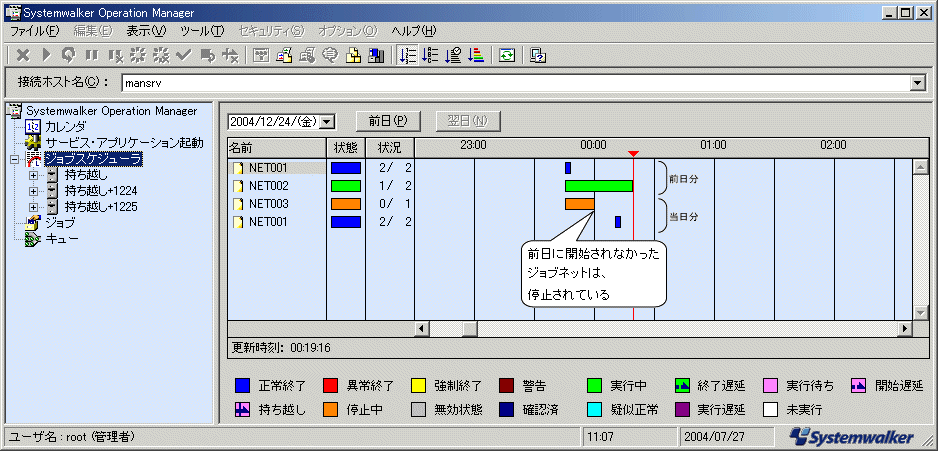938x451 pixels.
Task: Select the NET003 job net row
Action: [x=277, y=204]
